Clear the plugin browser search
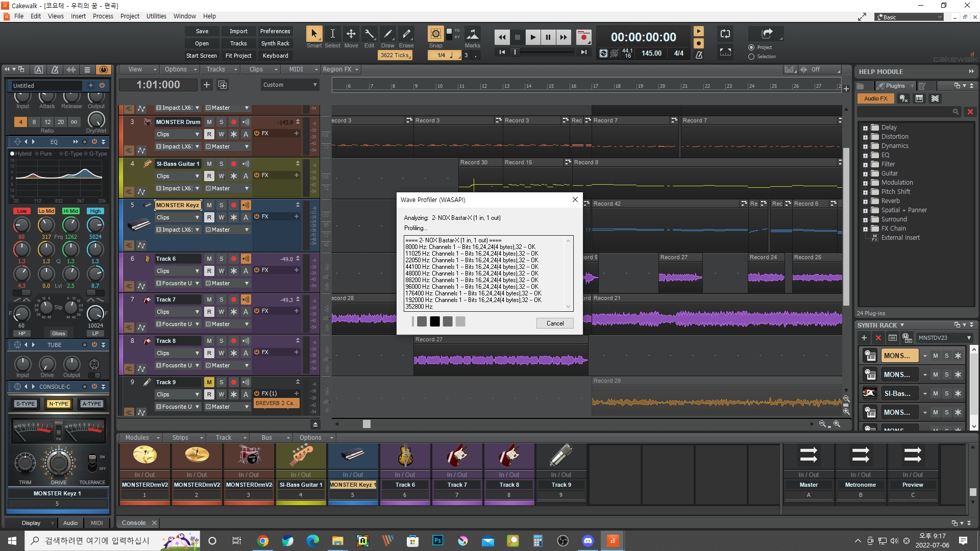Image resolution: width=980 pixels, height=551 pixels. coord(970,112)
